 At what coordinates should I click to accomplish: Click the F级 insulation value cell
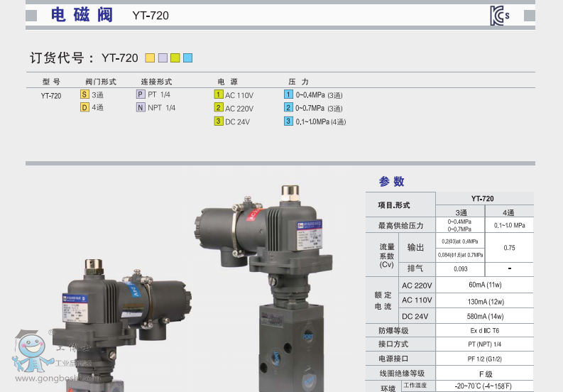coord(485,374)
